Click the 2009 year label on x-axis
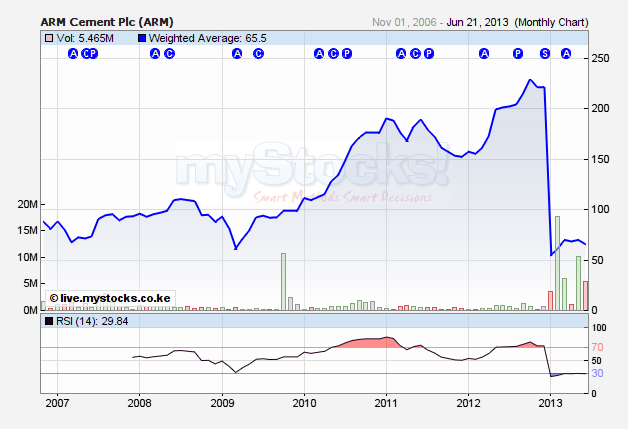Image resolution: width=628 pixels, height=429 pixels. 222,403
